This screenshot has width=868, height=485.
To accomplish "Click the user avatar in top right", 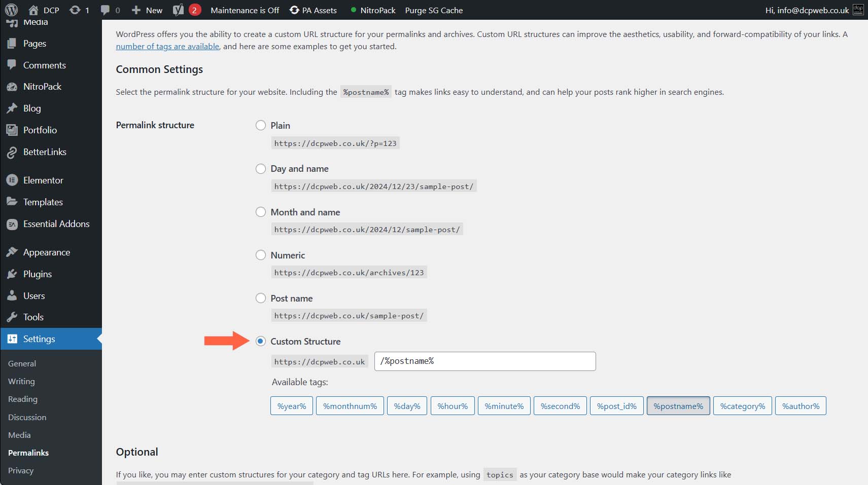I will coord(858,10).
